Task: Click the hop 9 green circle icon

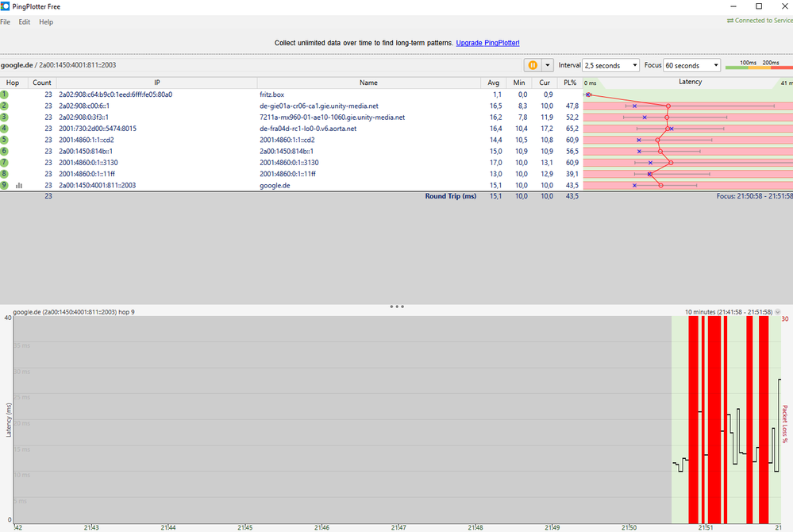Action: (x=4, y=185)
